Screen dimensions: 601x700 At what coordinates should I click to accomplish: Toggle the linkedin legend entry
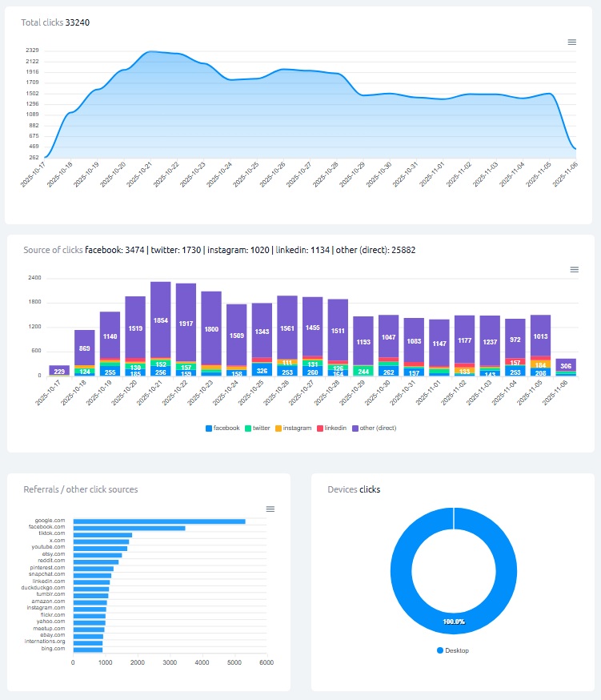(332, 428)
